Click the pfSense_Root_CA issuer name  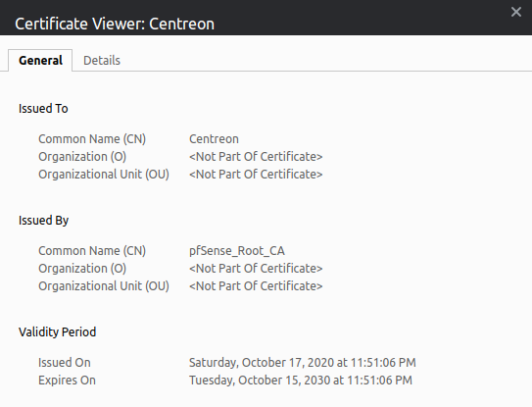click(x=237, y=251)
